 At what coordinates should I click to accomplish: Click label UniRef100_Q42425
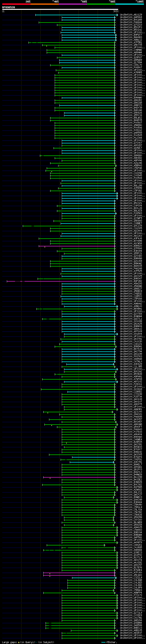point(131,324)
